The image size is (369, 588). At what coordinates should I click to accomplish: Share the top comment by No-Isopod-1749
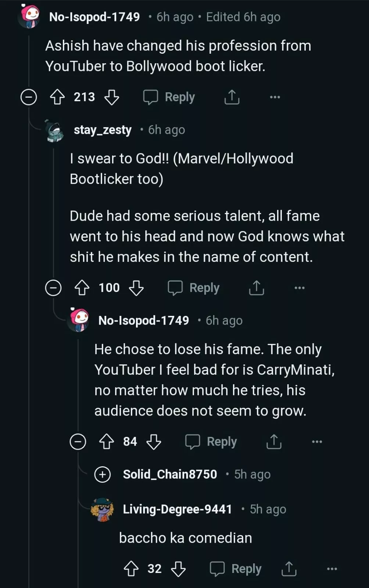(232, 97)
